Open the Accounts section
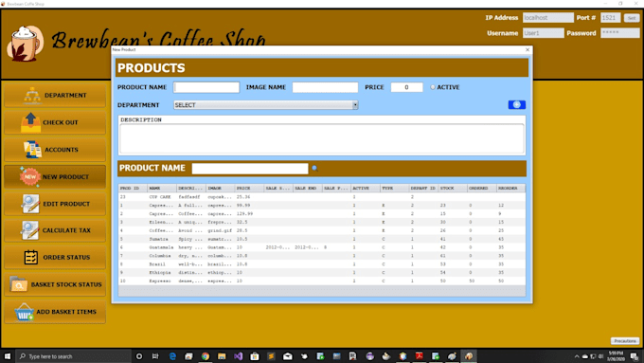 click(55, 150)
